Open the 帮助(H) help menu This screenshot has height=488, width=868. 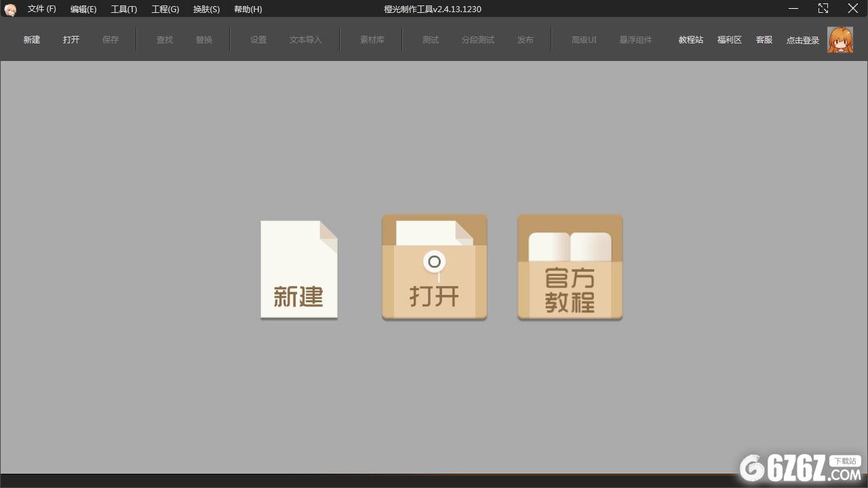click(248, 9)
